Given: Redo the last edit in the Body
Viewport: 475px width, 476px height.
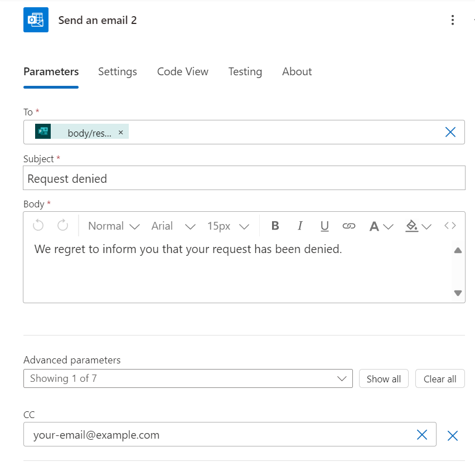Looking at the screenshot, I should click(x=62, y=225).
